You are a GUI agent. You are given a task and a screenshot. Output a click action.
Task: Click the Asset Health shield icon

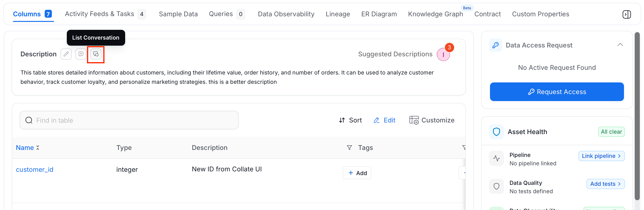[496, 132]
